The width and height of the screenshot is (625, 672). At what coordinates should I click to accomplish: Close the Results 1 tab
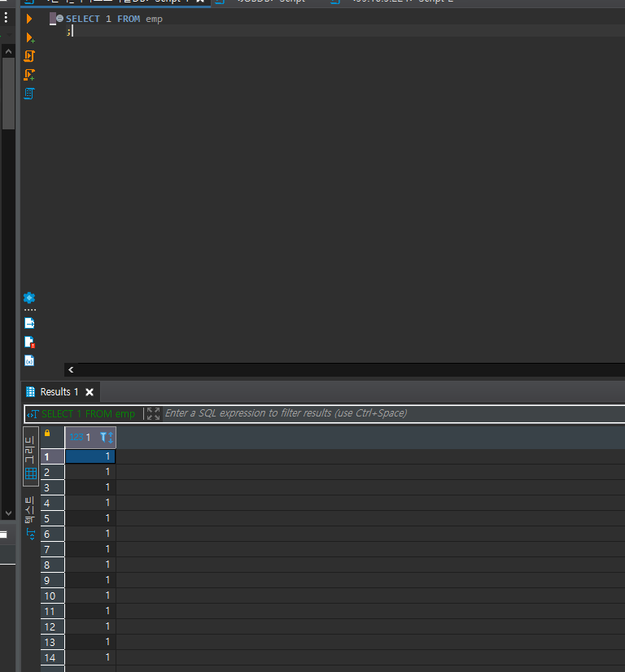(x=90, y=392)
